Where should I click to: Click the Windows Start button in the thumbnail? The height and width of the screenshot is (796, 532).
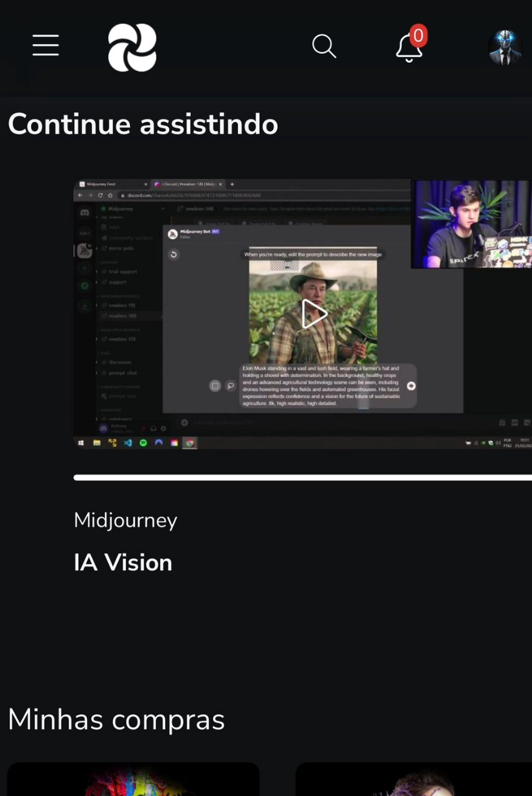click(81, 443)
